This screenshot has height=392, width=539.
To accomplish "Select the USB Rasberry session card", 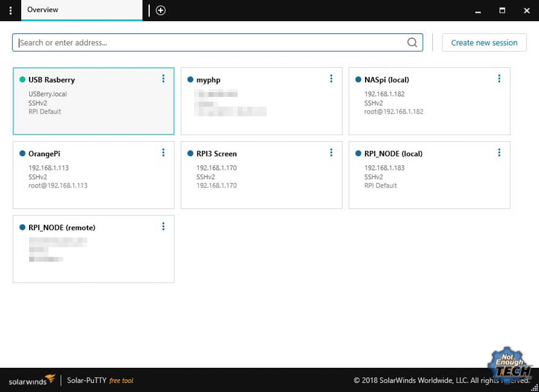I will point(93,101).
